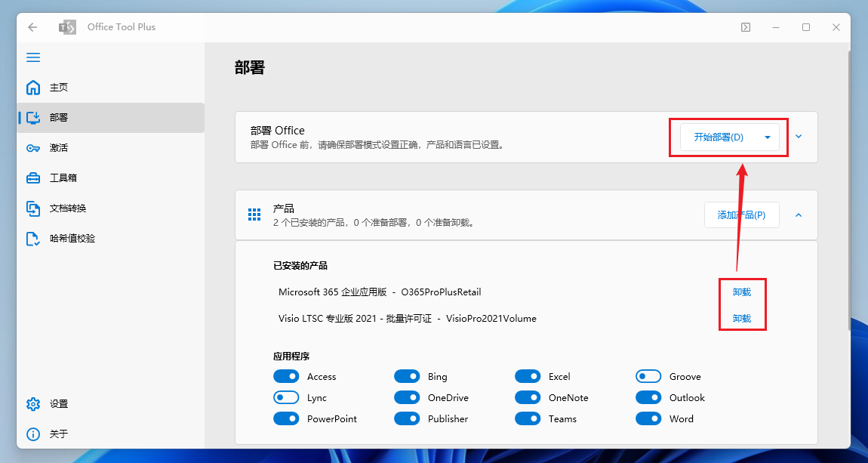Screen dimensions: 868x463
Task: Maximize the Office Tool Plus window
Action: click(806, 27)
